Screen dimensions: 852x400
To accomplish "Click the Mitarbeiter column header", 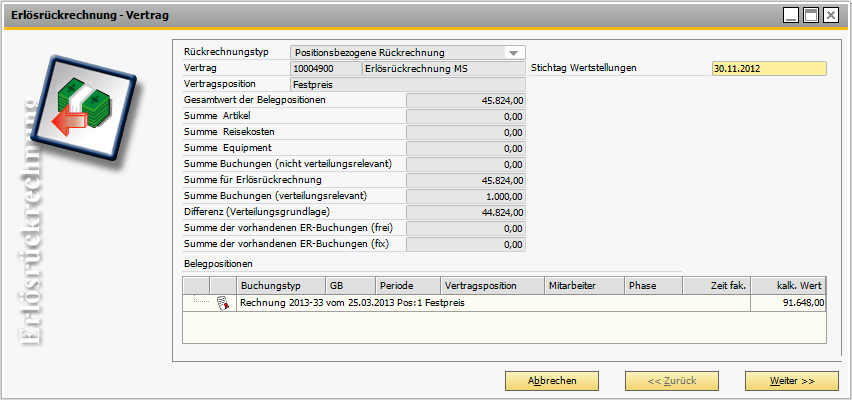I will coord(585,285).
